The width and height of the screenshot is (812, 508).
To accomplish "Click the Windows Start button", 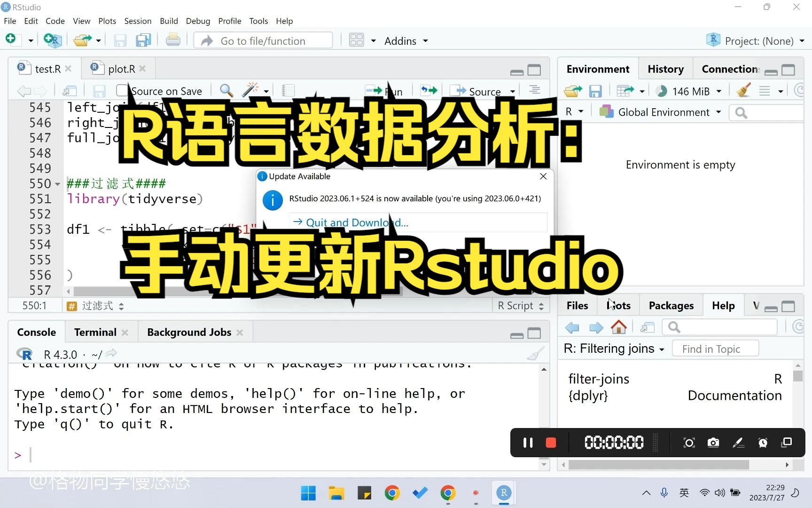I will (x=308, y=493).
